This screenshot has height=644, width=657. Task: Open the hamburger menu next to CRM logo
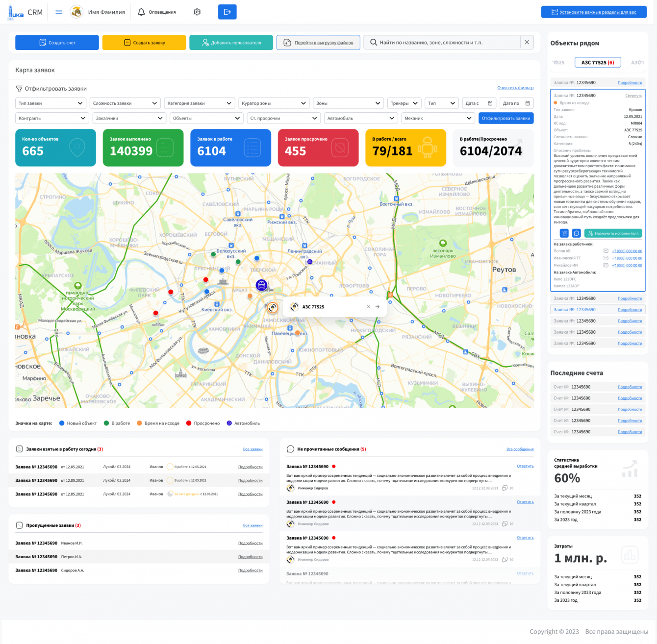[59, 12]
